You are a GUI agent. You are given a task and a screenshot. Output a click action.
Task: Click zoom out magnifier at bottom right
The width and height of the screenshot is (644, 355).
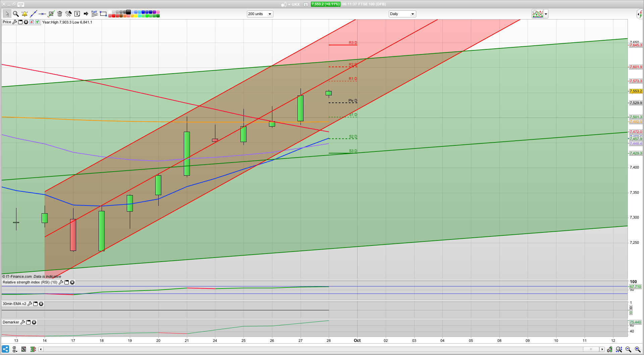[628, 350]
